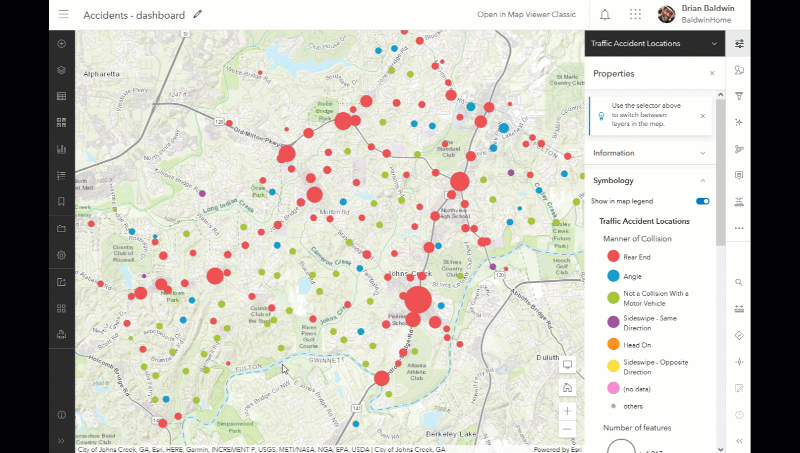This screenshot has height=453, width=800.
Task: Open the Measurement ruler tool
Action: pos(739,309)
